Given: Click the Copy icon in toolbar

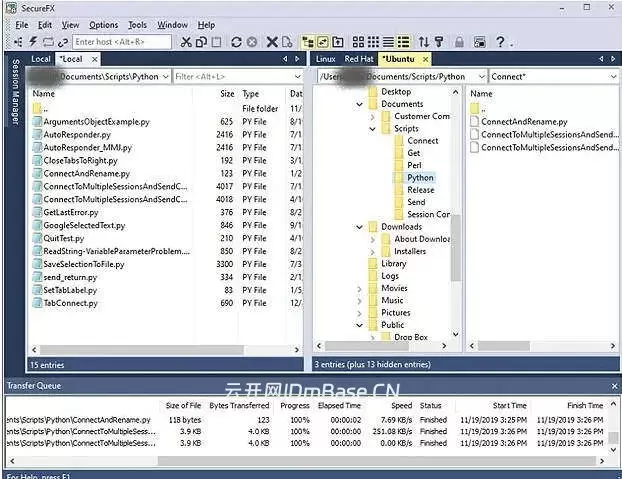Looking at the screenshot, I should pyautogui.click(x=201, y=42).
